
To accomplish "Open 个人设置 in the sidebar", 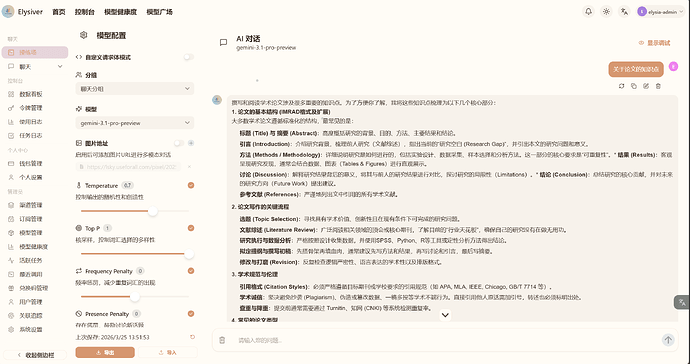I will pos(31,177).
